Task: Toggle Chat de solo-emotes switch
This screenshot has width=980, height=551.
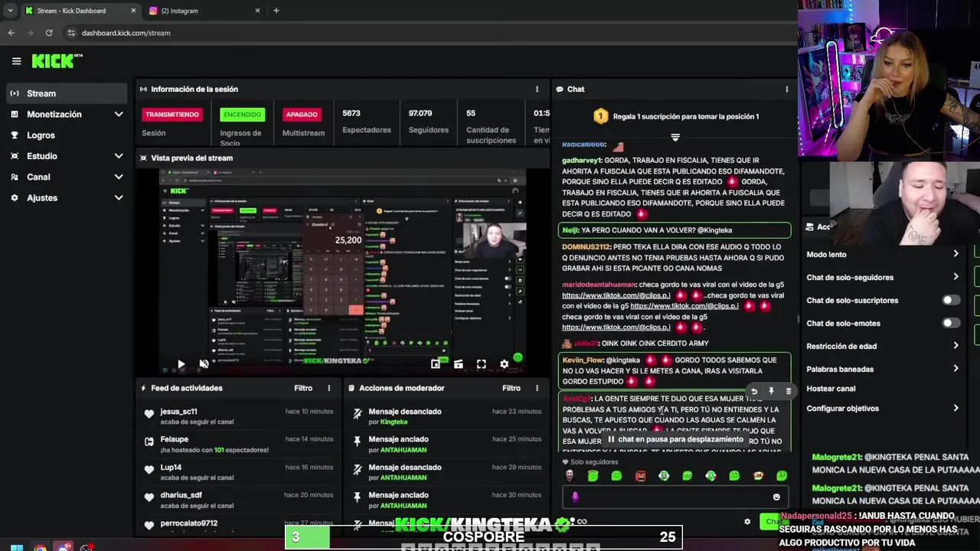Action: pyautogui.click(x=951, y=323)
